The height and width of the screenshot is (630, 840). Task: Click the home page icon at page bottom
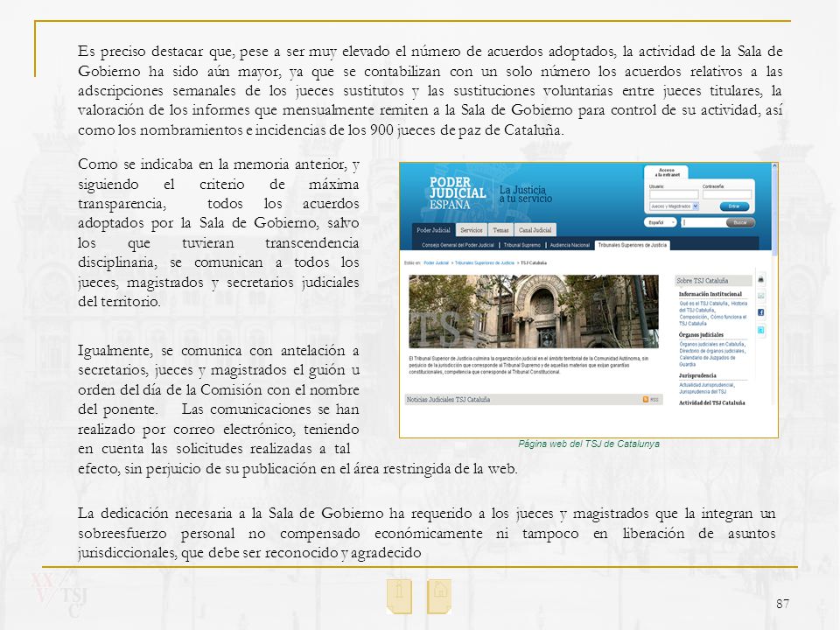(439, 596)
